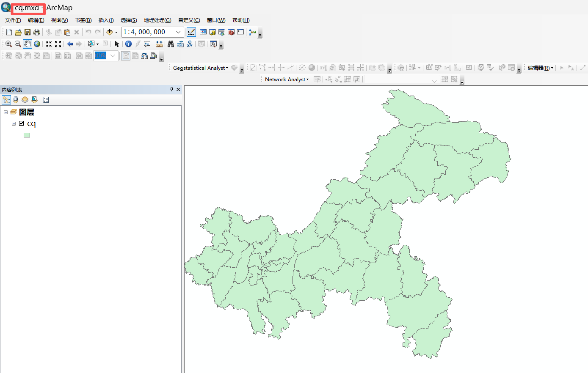Open Data Driven Pages toolbar icon
The width and height of the screenshot is (588, 373).
pyautogui.click(x=154, y=56)
